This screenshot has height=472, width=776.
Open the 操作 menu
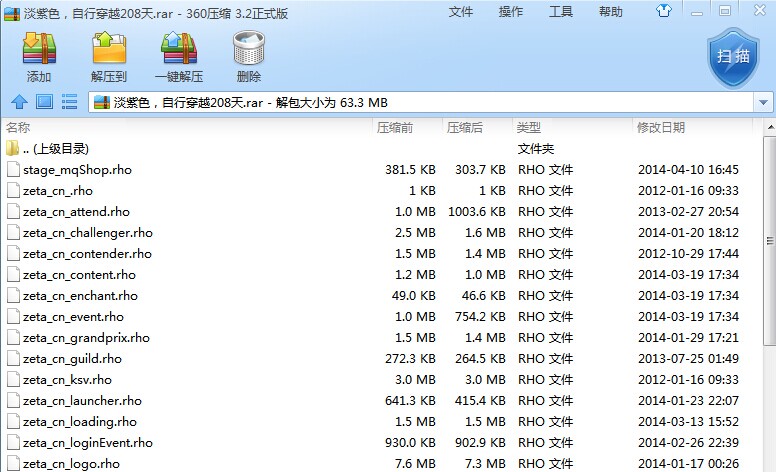(511, 11)
